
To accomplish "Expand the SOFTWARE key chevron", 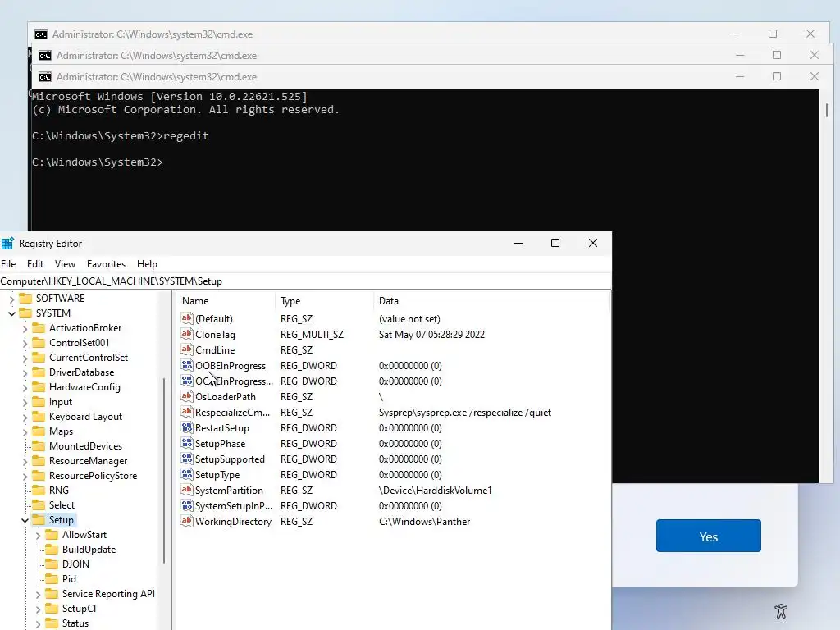I will pyautogui.click(x=11, y=299).
